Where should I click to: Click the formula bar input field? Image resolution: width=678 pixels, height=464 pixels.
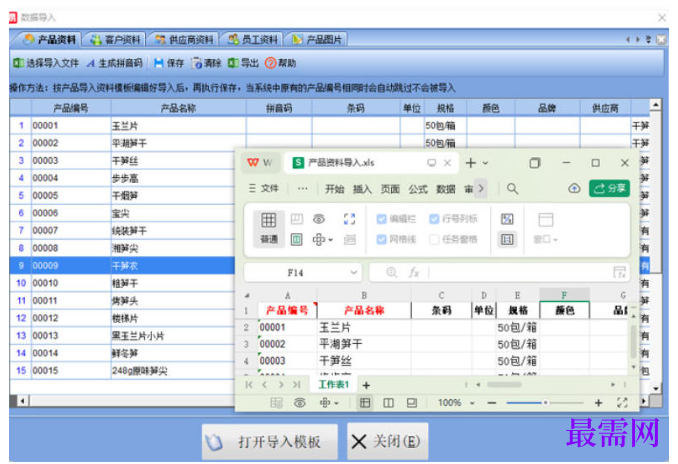point(520,272)
